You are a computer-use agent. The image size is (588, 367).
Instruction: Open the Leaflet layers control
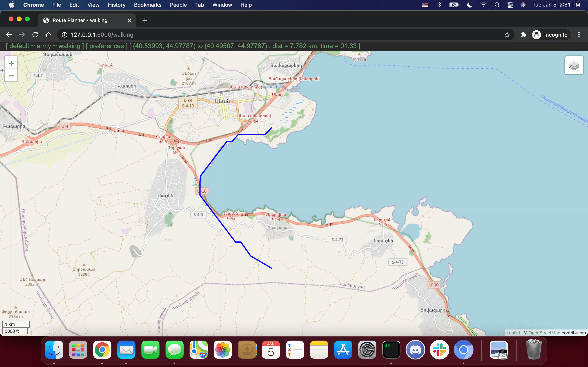(x=574, y=65)
